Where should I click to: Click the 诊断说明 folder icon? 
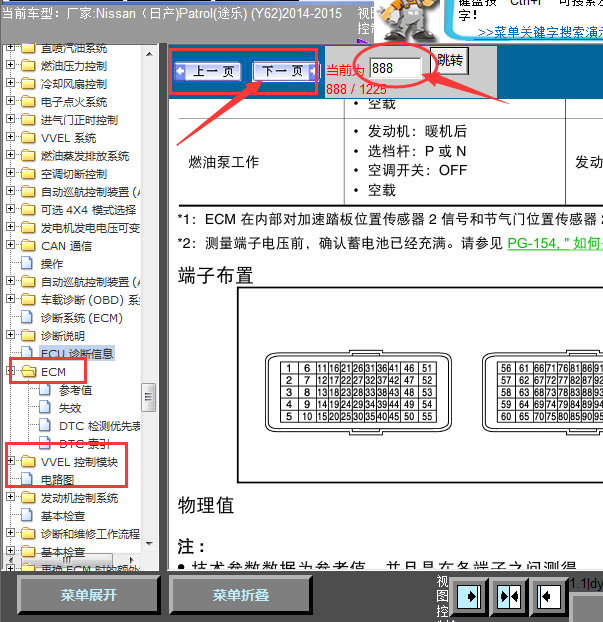coord(28,336)
